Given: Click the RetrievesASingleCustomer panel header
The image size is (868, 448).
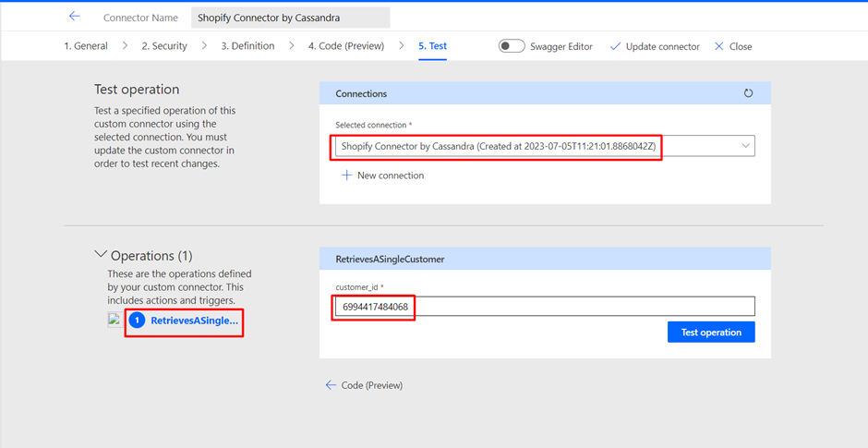Looking at the screenshot, I should point(545,259).
